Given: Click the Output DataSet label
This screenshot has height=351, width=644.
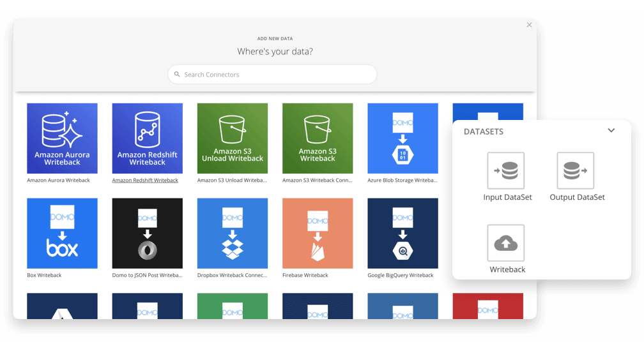Looking at the screenshot, I should pyautogui.click(x=577, y=197).
